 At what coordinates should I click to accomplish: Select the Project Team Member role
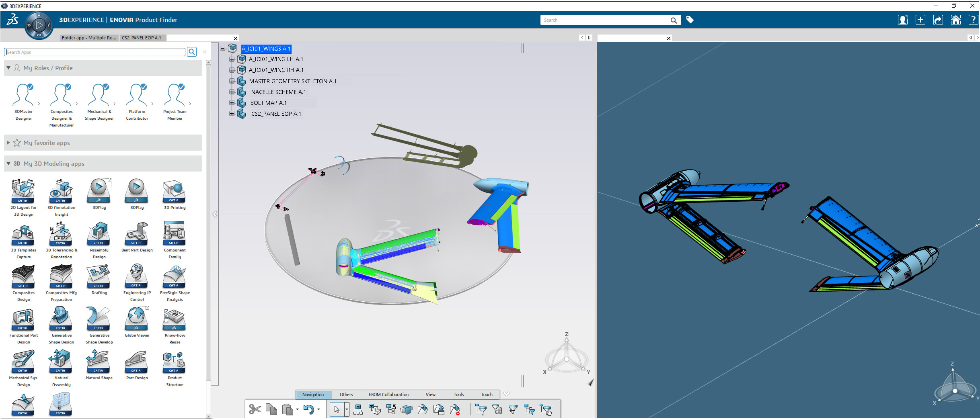tap(175, 102)
